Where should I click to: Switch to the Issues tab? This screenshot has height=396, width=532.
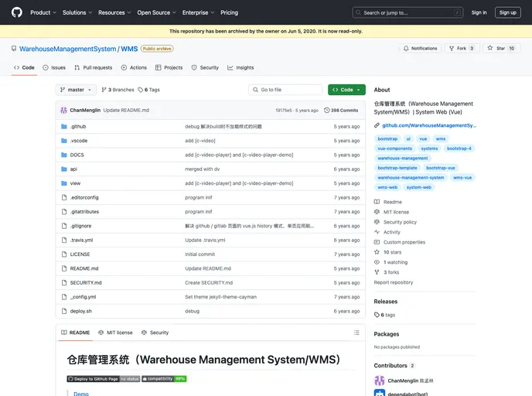[x=54, y=67]
